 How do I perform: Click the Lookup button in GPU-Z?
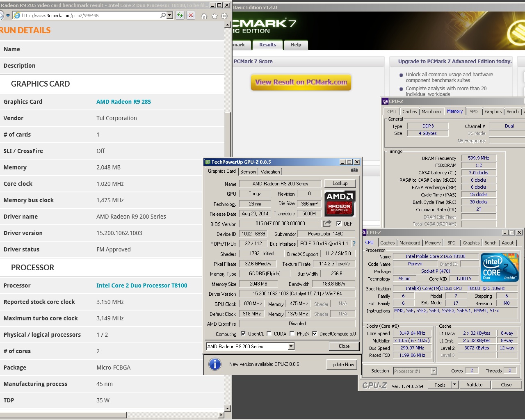(x=340, y=183)
